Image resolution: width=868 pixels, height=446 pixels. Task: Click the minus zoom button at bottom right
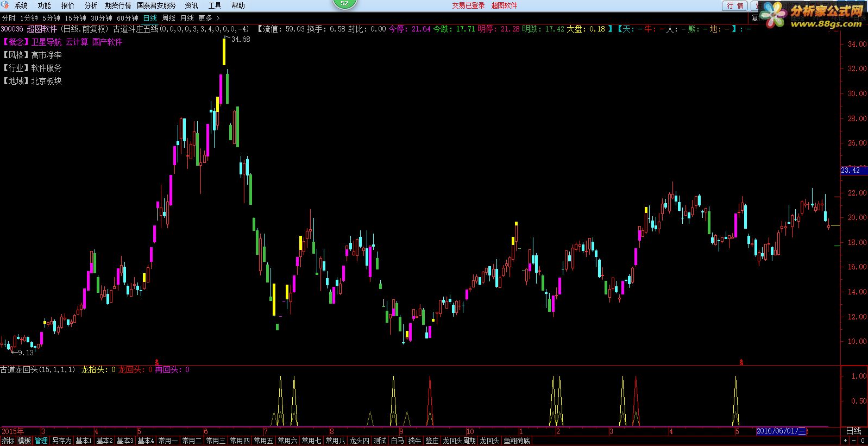pyautogui.click(x=853, y=441)
